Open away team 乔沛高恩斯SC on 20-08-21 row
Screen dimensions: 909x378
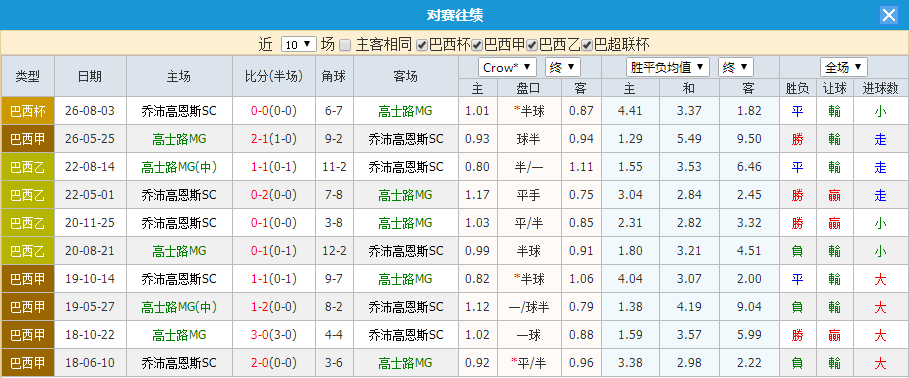point(406,251)
